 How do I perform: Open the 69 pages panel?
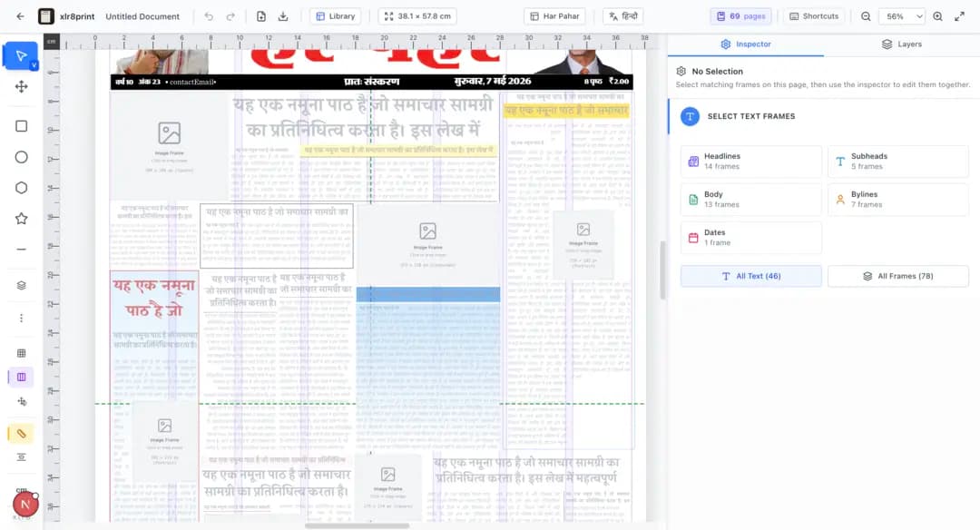[740, 16]
